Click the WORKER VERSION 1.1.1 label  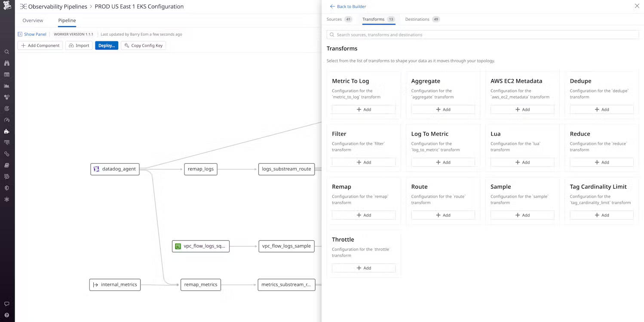[x=74, y=34]
